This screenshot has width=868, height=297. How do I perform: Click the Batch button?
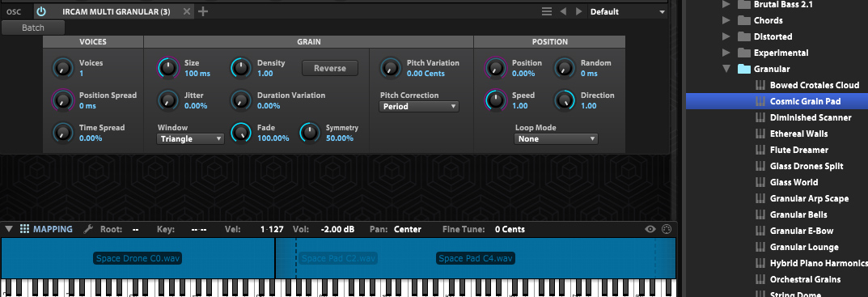point(33,28)
